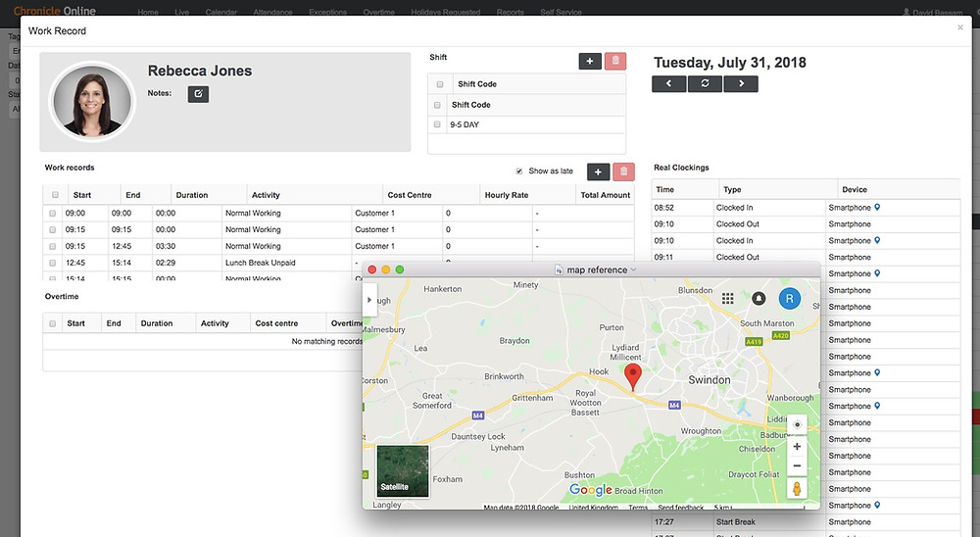Toggle the select-all checkbox in the Shift table header
The width and height of the screenshot is (980, 537).
440,84
